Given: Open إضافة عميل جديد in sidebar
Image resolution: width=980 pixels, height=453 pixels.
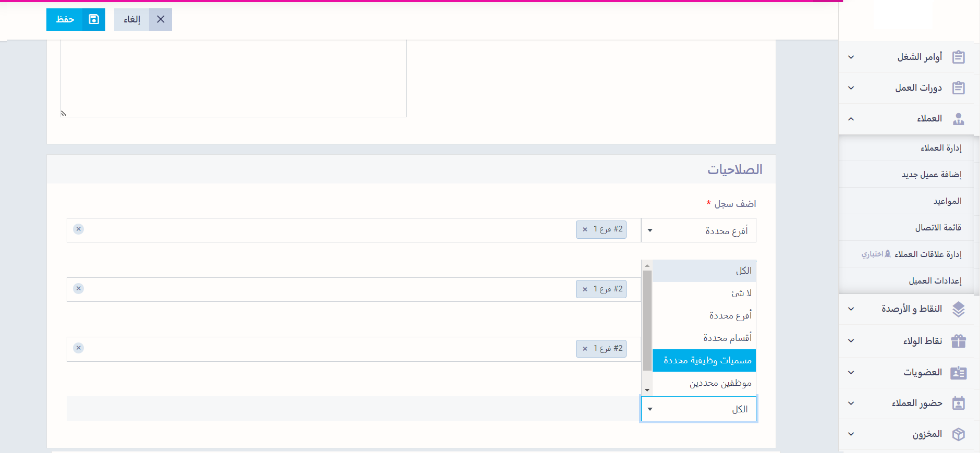Looking at the screenshot, I should tap(931, 175).
